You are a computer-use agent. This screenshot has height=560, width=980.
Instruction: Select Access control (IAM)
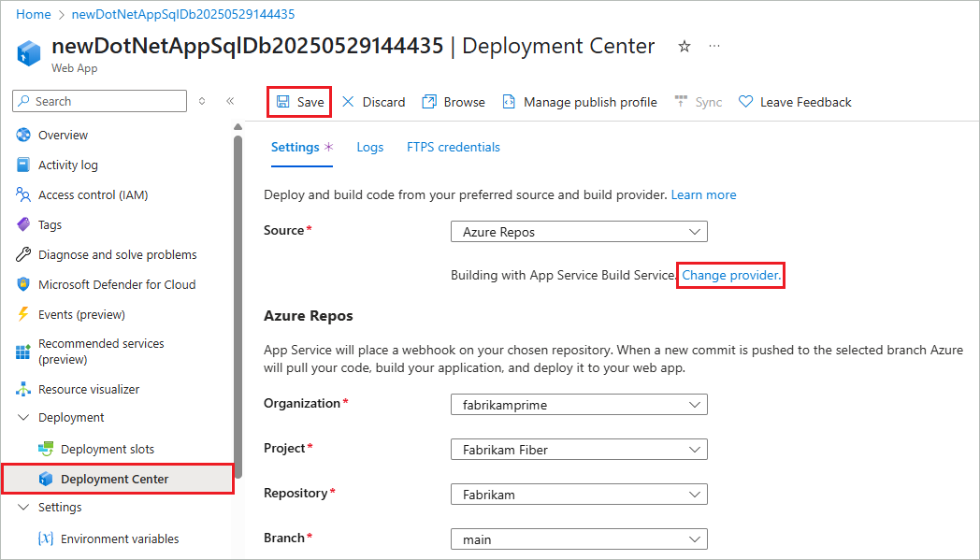click(94, 194)
